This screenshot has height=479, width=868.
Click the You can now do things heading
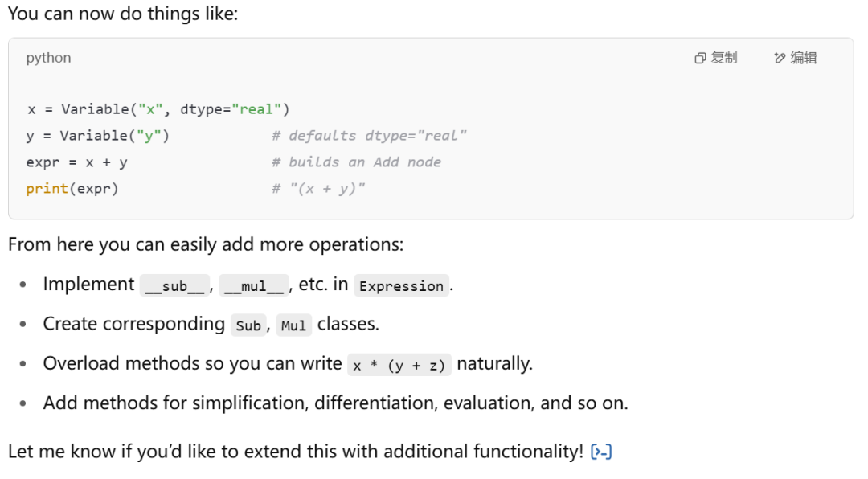coord(123,14)
